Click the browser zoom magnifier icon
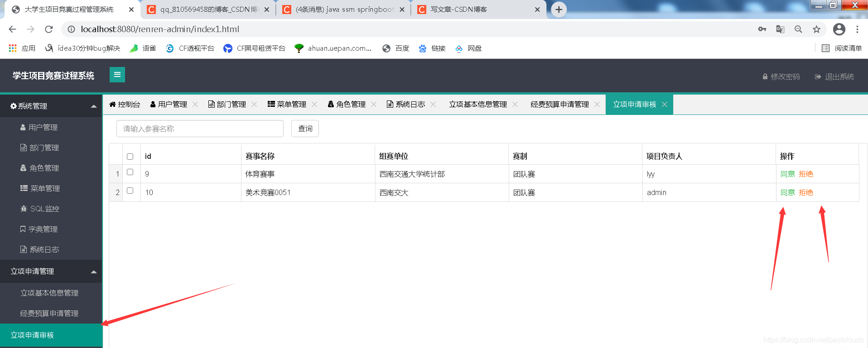Screen dimensions: 868x348 [x=798, y=29]
